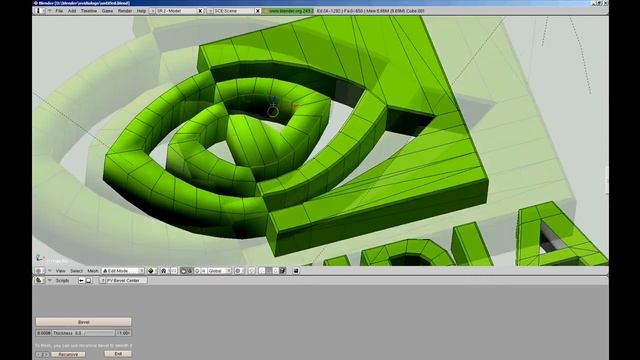Select edge select mode icon
Viewport: 640px width, 360px height.
tap(269, 271)
